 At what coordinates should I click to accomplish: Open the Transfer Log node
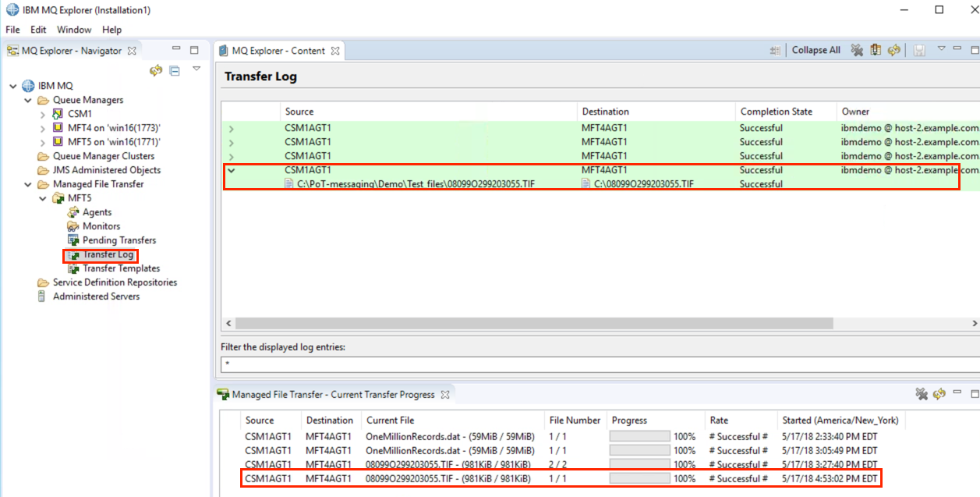pos(108,255)
